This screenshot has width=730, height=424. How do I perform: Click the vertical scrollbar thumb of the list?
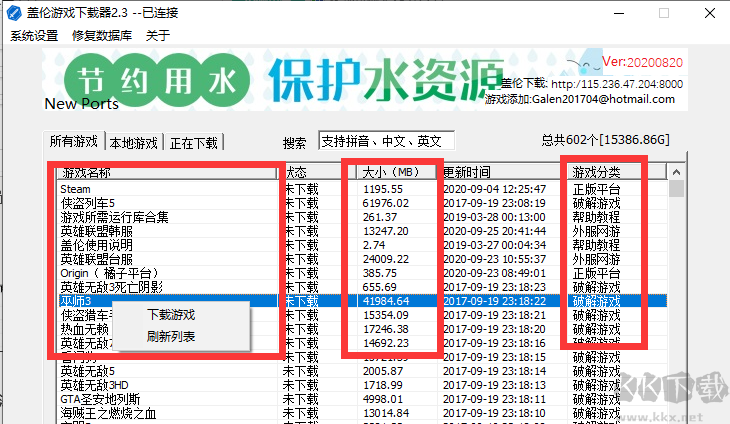[x=676, y=188]
